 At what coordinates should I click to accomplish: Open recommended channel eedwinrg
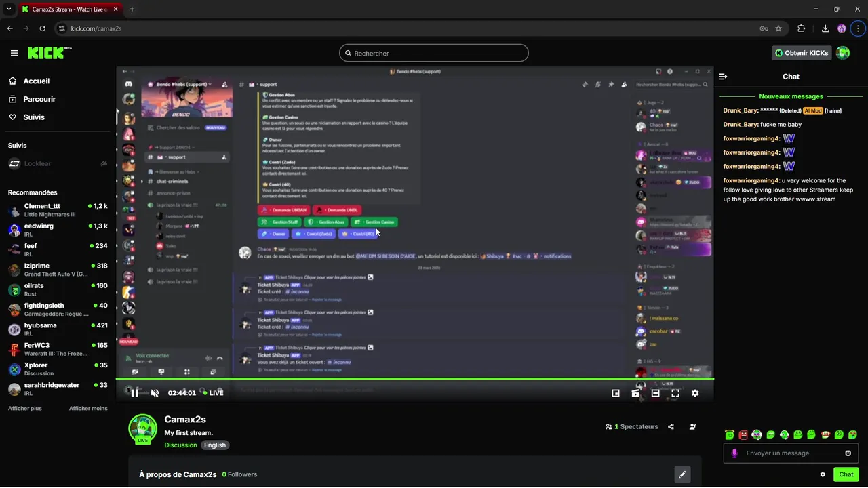58,230
